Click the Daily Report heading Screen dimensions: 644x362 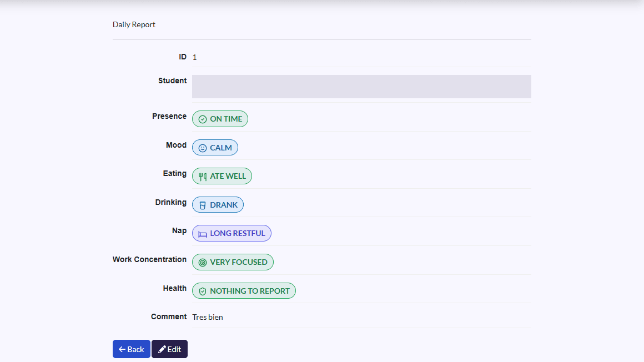[134, 24]
